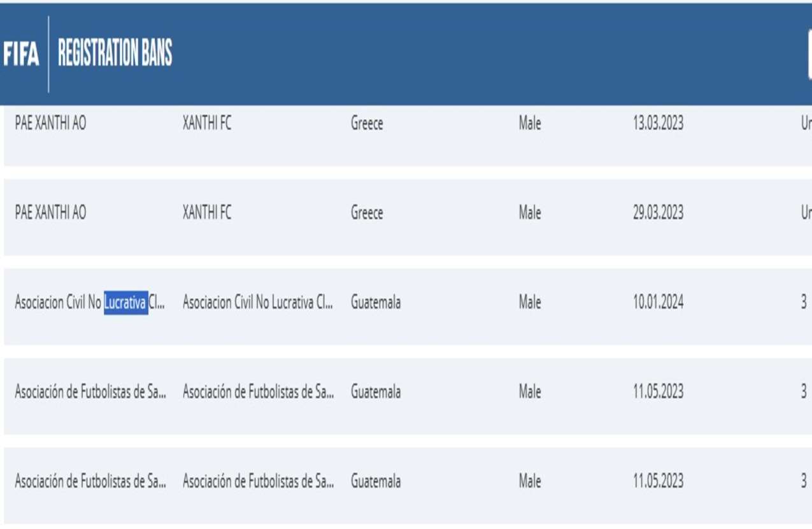Viewport: 812px width, 529px height.
Task: Click Guatemala in the 10.01.2024 row
Action: [x=376, y=302]
